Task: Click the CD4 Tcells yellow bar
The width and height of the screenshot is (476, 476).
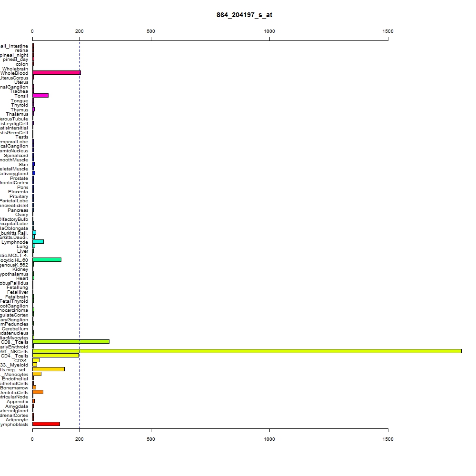Action: (x=56, y=356)
